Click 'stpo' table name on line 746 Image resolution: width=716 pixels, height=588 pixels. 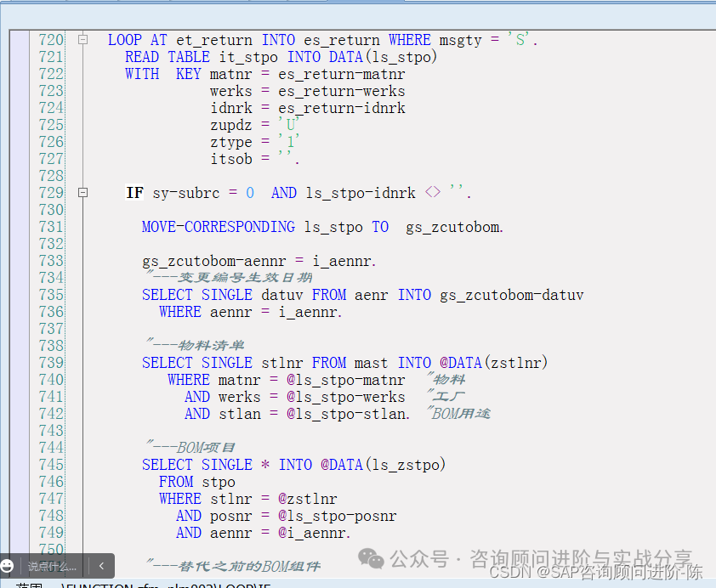[219, 482]
